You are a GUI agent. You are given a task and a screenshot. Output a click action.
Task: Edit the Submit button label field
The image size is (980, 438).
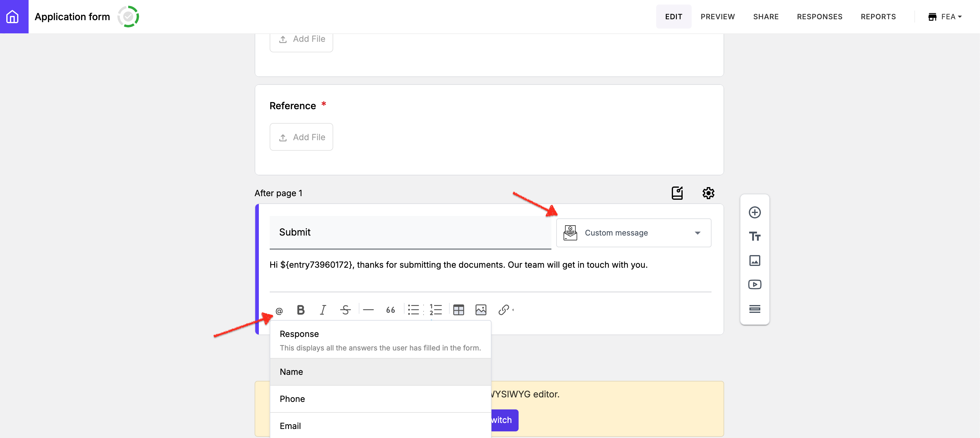tap(410, 232)
